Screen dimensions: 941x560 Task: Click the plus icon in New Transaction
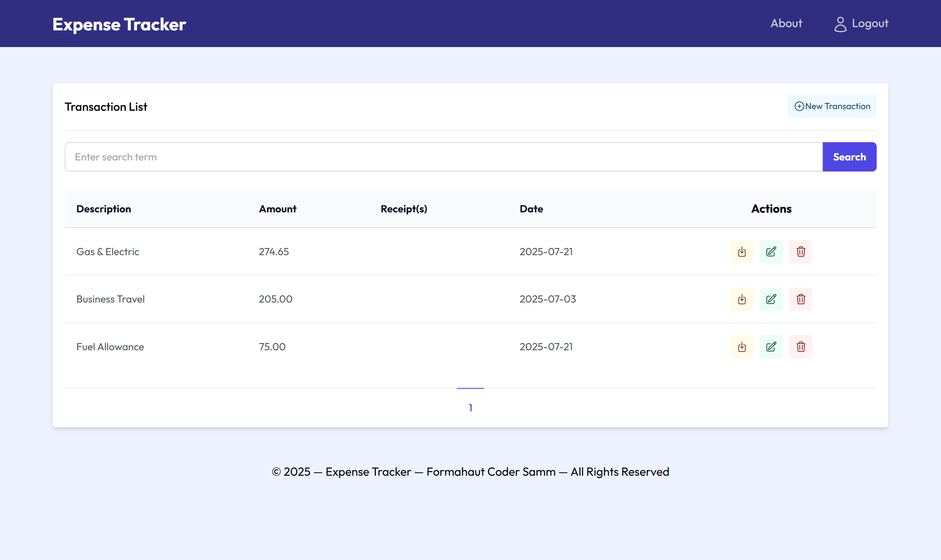click(x=799, y=107)
